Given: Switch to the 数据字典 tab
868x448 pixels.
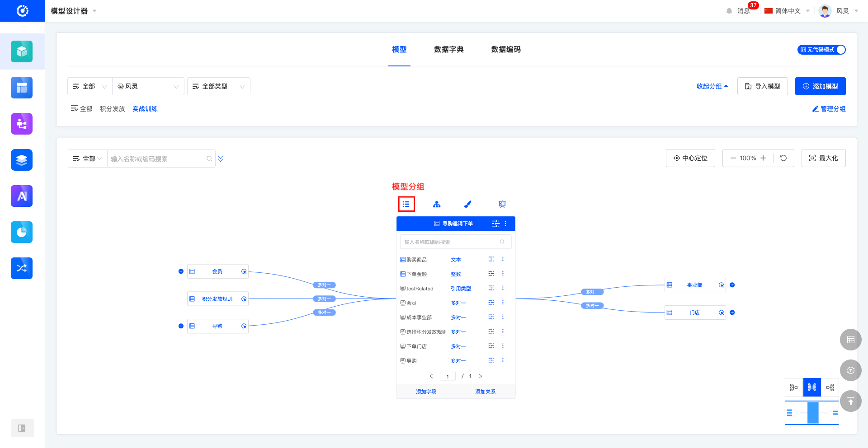Looking at the screenshot, I should click(448, 50).
